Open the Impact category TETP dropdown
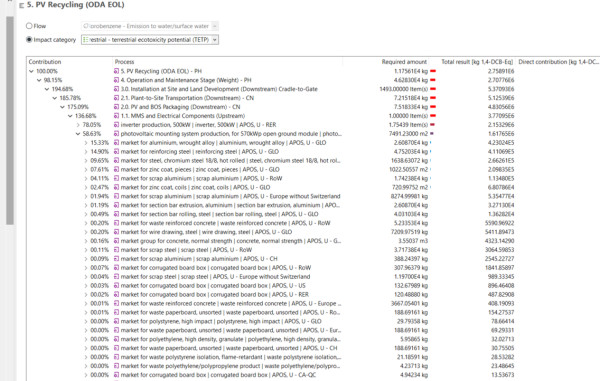 click(x=215, y=40)
